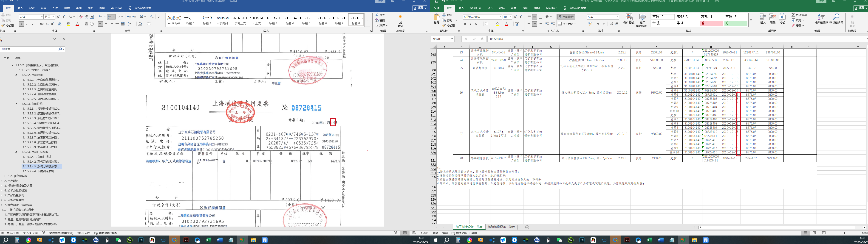Open Excel's Name Box dropdown for N320
868x244 pixels.
point(452,39)
